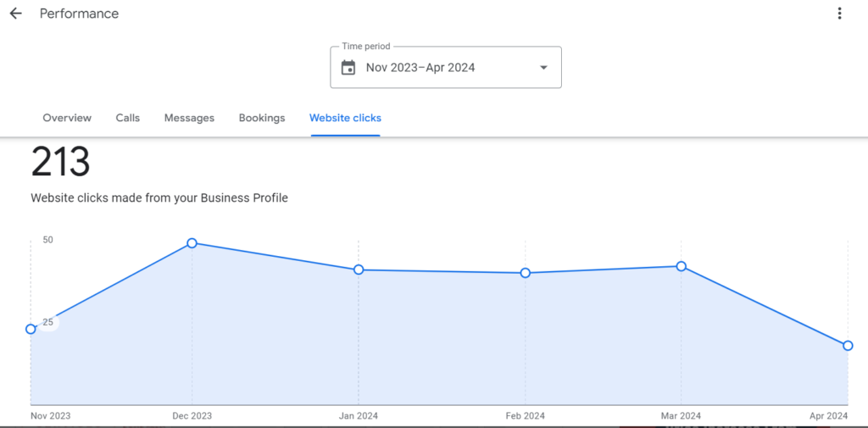The width and height of the screenshot is (868, 428).
Task: Expand the Time period dropdown arrow
Action: click(x=543, y=68)
